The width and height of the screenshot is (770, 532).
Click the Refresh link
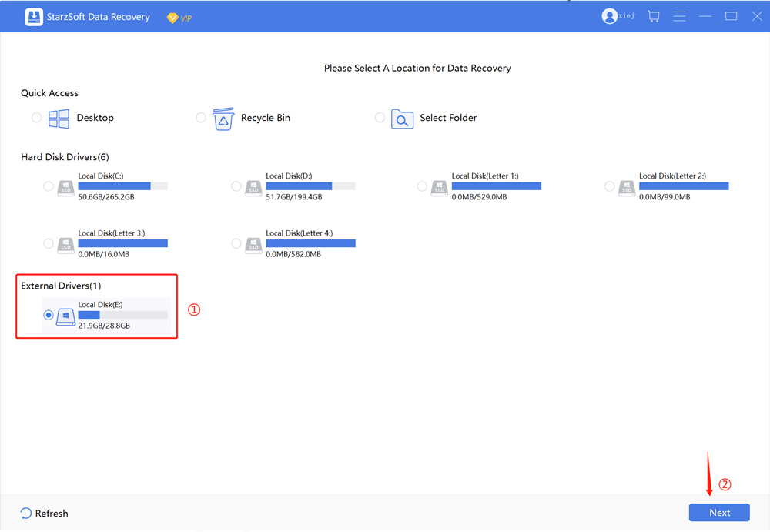point(45,514)
